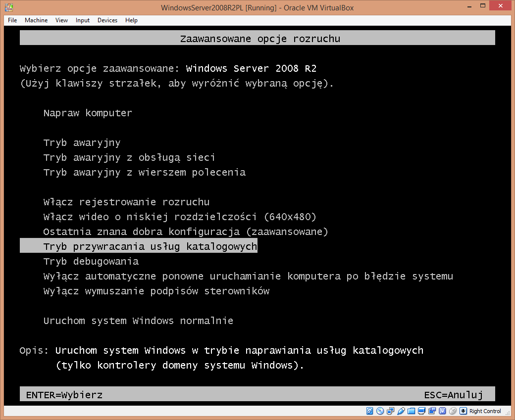Click the network adapters status icon
This screenshot has width=515, height=420.
pyautogui.click(x=391, y=411)
